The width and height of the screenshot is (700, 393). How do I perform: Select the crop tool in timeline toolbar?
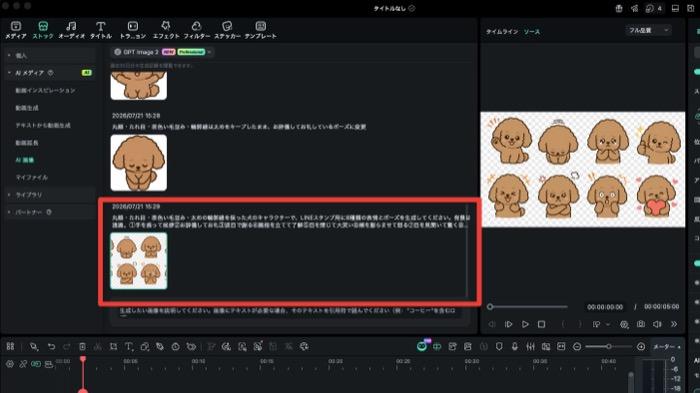(x=113, y=347)
